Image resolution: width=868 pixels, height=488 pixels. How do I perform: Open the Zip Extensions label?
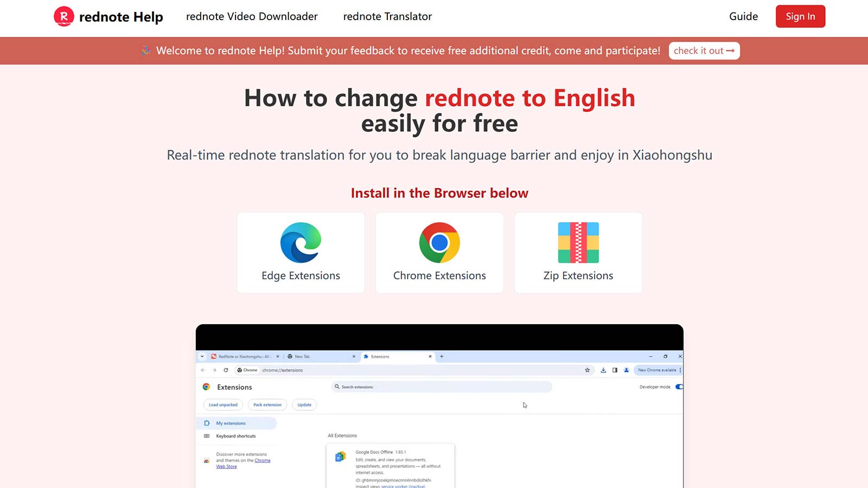click(578, 275)
